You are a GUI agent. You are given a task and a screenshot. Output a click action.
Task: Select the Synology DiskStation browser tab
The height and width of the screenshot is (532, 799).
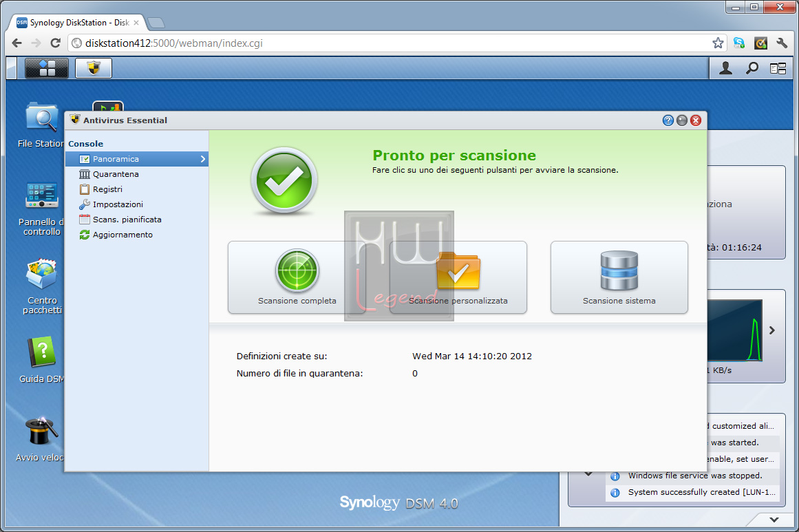pyautogui.click(x=78, y=23)
